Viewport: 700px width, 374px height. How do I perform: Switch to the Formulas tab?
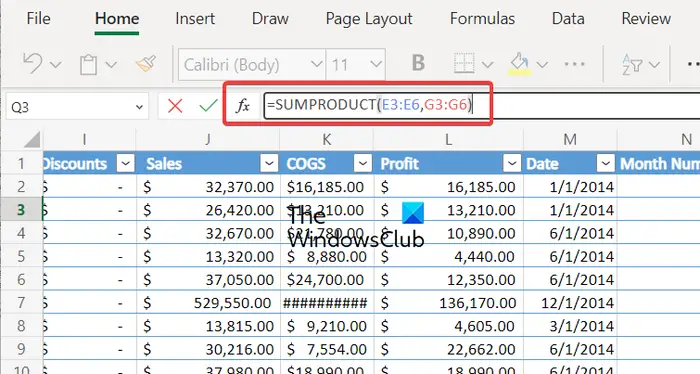[x=482, y=19]
